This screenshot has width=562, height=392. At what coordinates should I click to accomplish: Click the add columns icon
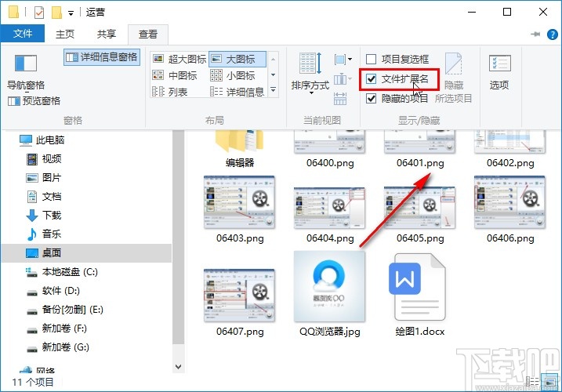click(x=343, y=79)
